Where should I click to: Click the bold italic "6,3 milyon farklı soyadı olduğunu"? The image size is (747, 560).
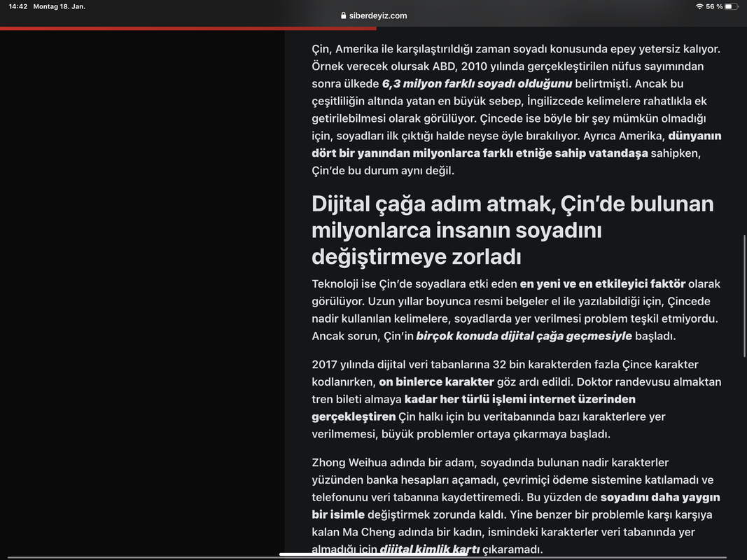click(477, 84)
